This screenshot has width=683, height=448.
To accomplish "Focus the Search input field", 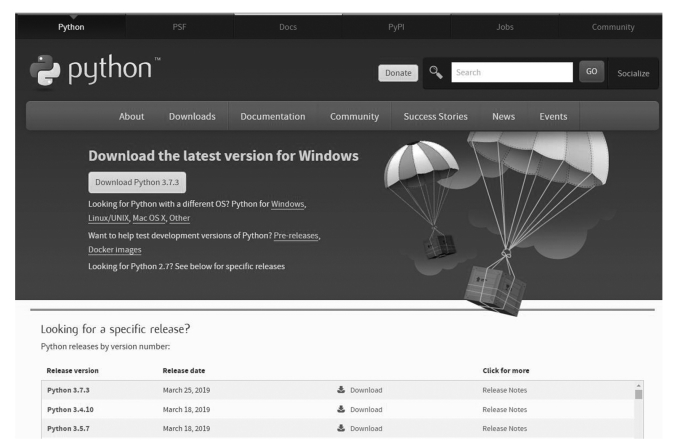I will click(512, 72).
